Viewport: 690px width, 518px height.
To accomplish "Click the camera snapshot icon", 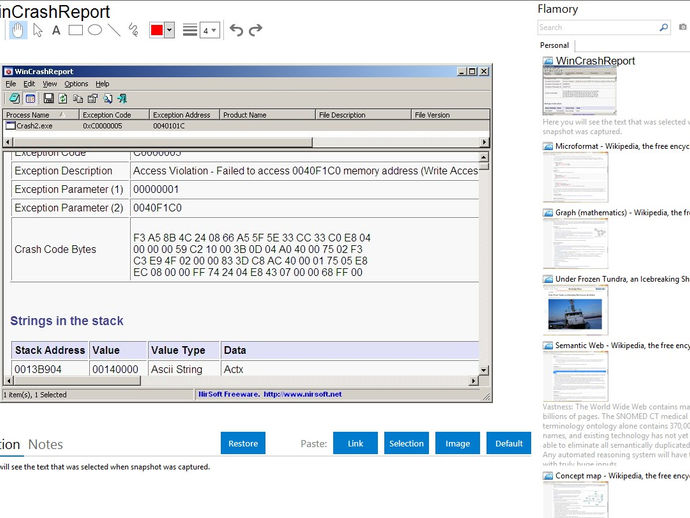I will click(x=683, y=27).
